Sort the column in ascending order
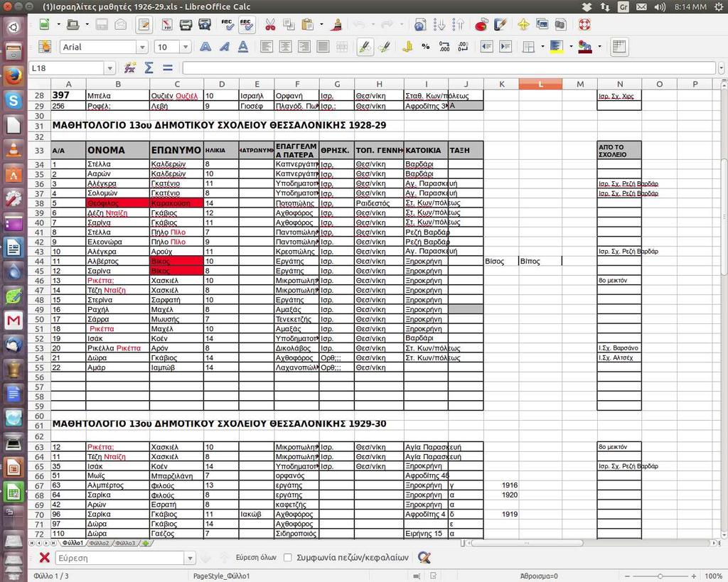The image size is (728, 582). tap(439, 24)
